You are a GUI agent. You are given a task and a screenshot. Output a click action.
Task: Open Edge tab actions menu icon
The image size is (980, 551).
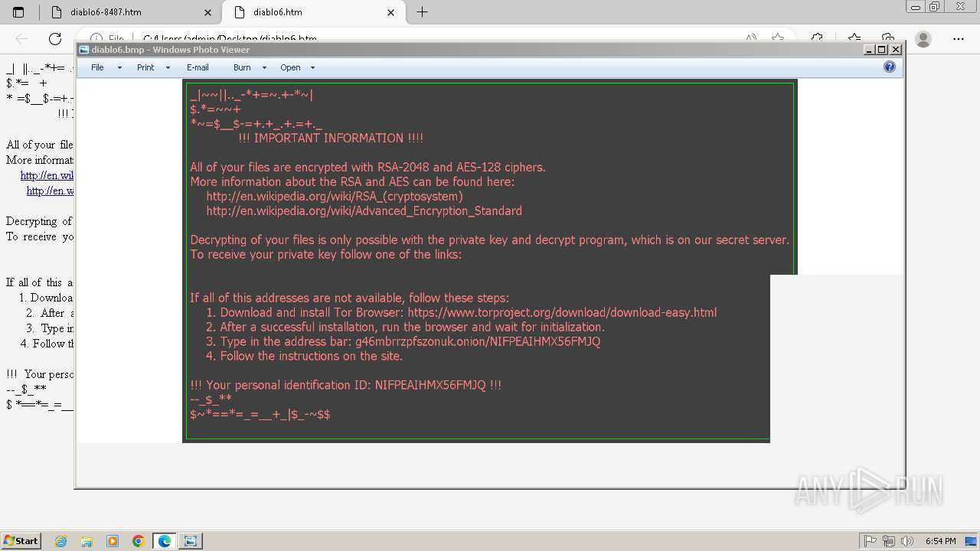pos(18,12)
